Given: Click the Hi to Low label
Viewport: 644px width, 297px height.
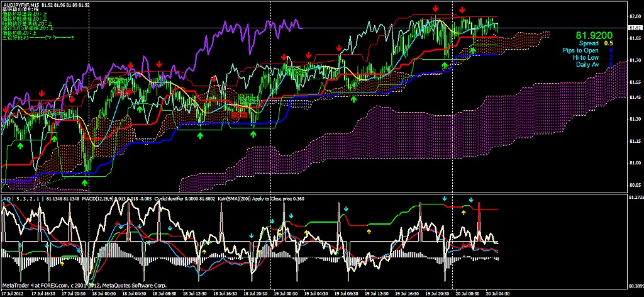Looking at the screenshot, I should click(584, 57).
